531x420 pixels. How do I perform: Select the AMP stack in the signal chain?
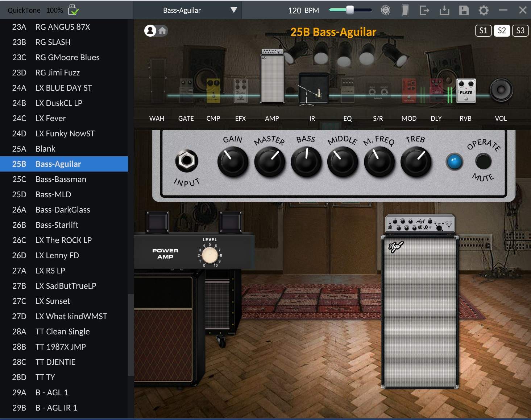pos(272,76)
